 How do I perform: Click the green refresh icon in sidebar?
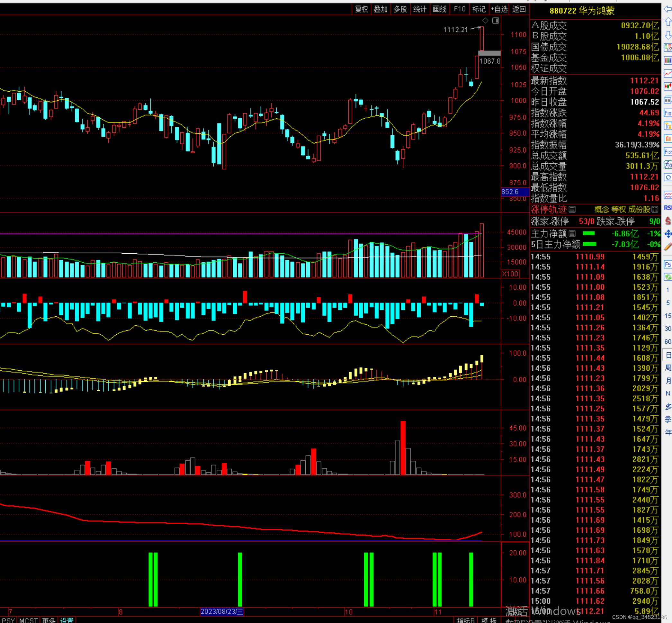point(668,277)
